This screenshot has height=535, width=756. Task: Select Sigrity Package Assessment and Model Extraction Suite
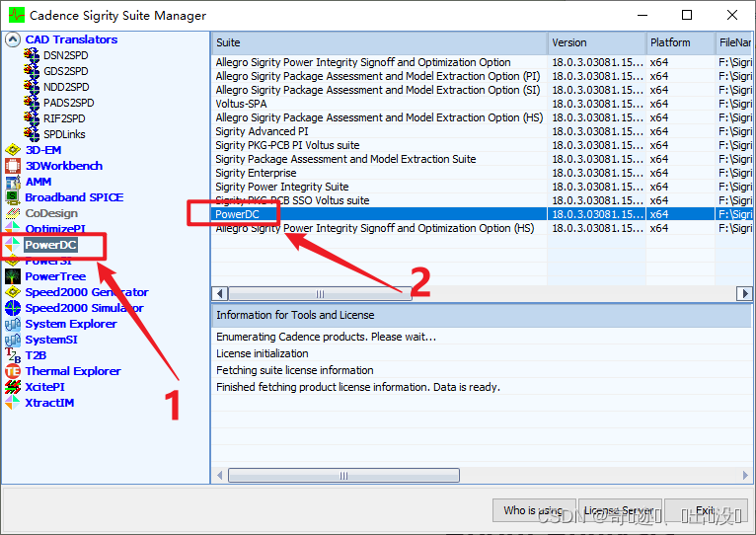pos(481,159)
